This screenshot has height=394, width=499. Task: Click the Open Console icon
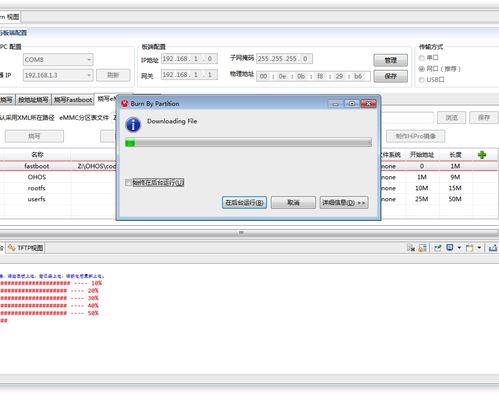click(470, 248)
